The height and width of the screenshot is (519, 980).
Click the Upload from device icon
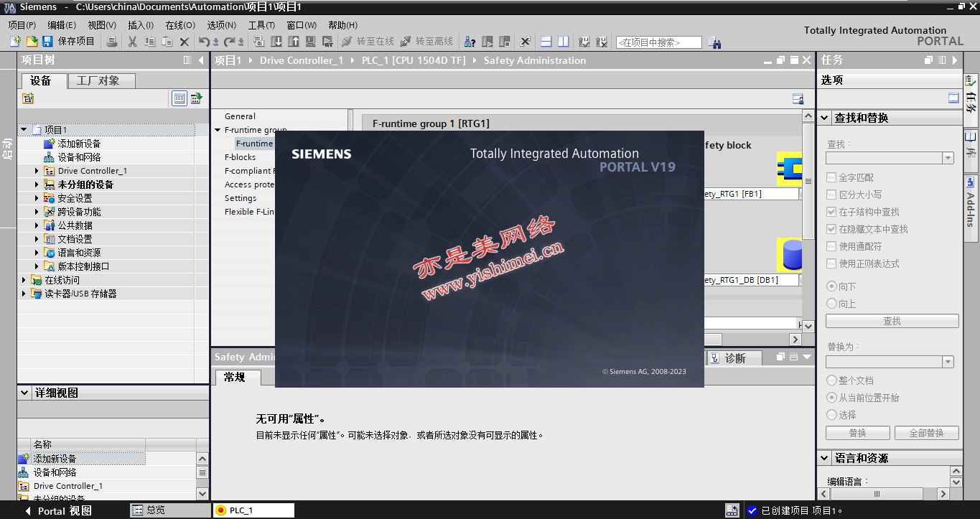294,42
